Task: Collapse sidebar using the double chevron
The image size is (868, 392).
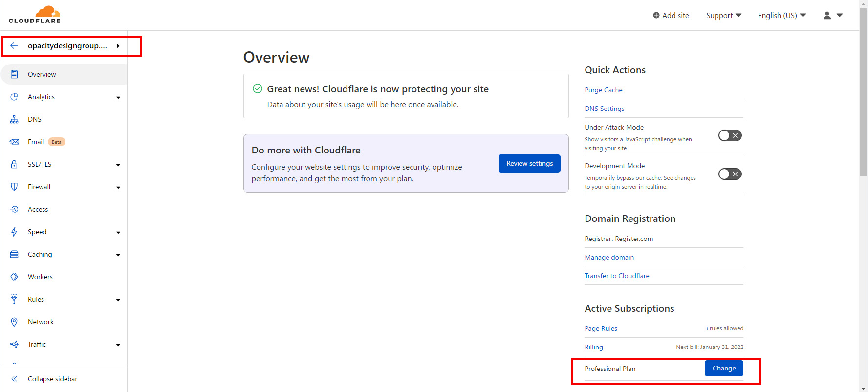Action: coord(14,379)
